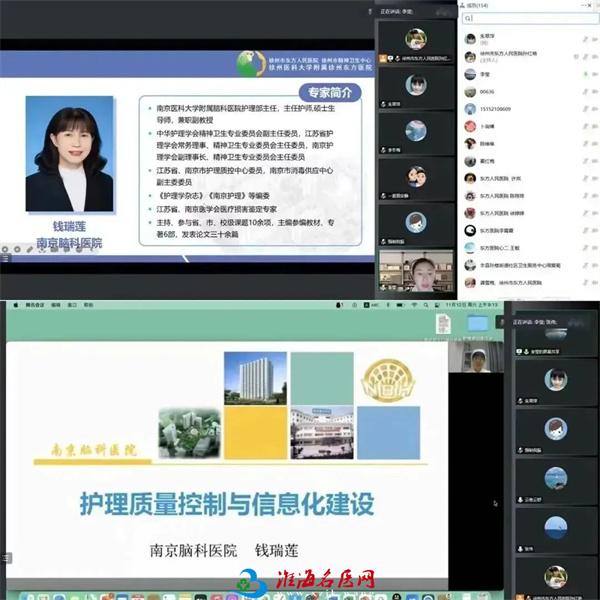Image resolution: width=600 pixels, height=600 pixels.
Task: Click the presenter webcam thumbnail with nurse cap
Action: [476, 357]
